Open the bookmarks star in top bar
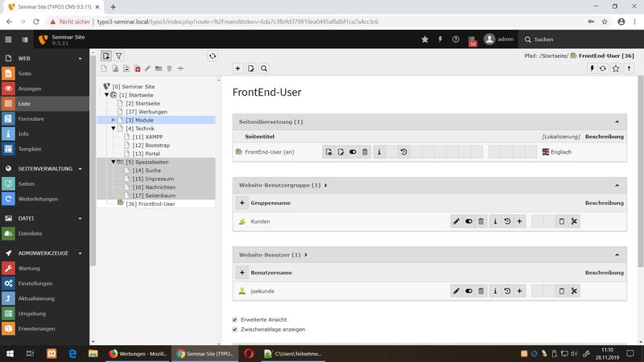Viewport: 644px width, 362px height. [x=425, y=39]
